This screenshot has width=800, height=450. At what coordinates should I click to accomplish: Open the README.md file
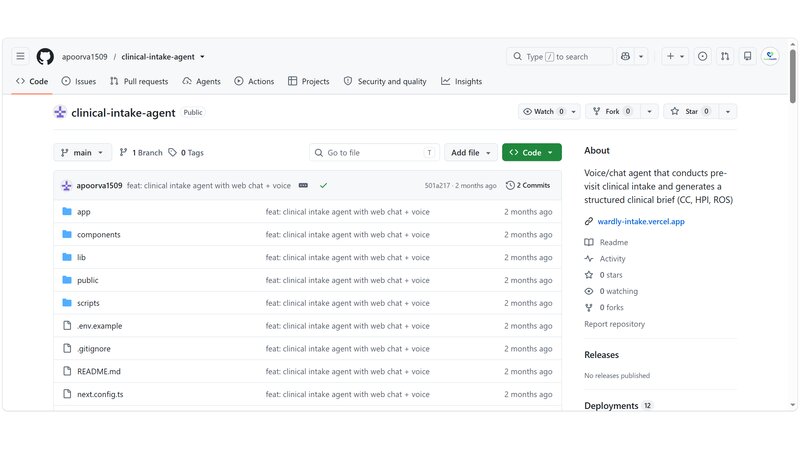[99, 371]
